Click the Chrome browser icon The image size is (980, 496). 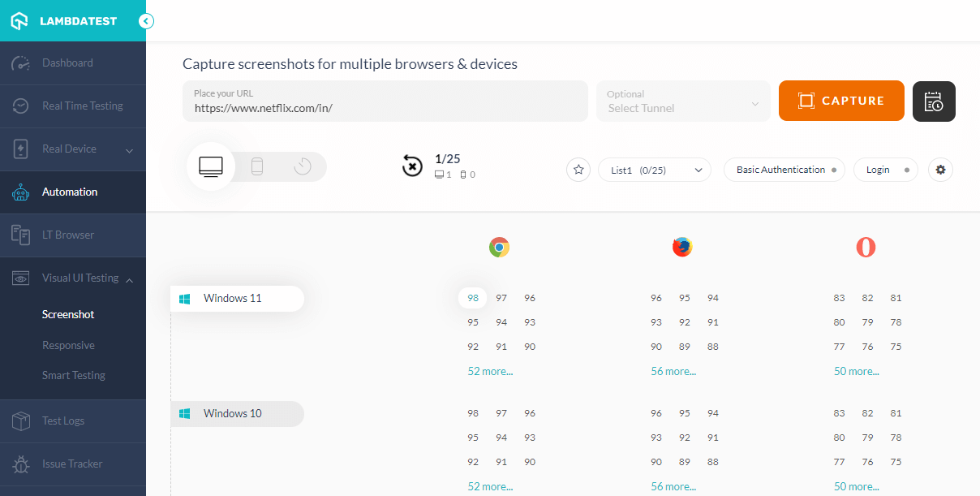[499, 247]
